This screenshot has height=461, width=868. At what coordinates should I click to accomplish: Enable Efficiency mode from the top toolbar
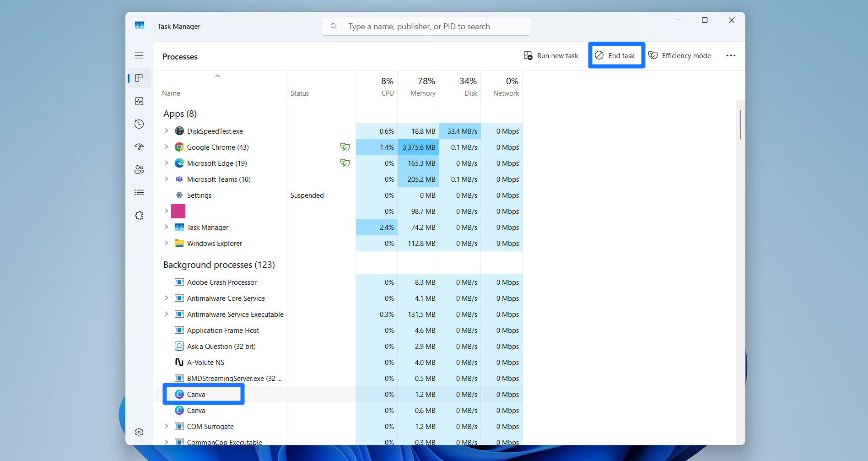tap(680, 55)
